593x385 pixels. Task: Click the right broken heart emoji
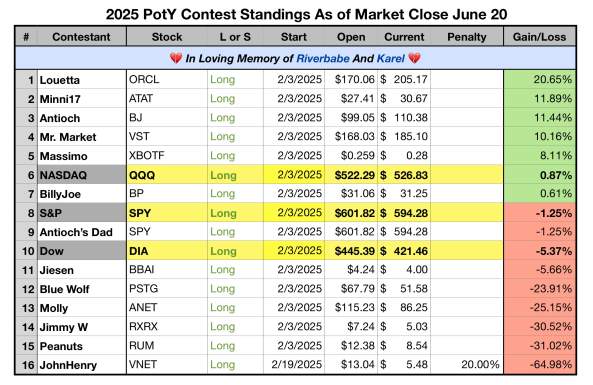click(x=414, y=59)
